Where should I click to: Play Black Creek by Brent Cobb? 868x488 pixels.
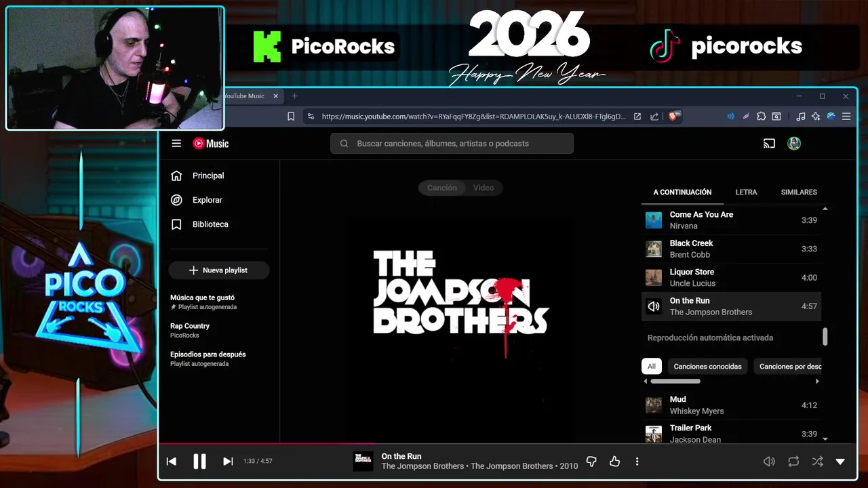(731, 249)
